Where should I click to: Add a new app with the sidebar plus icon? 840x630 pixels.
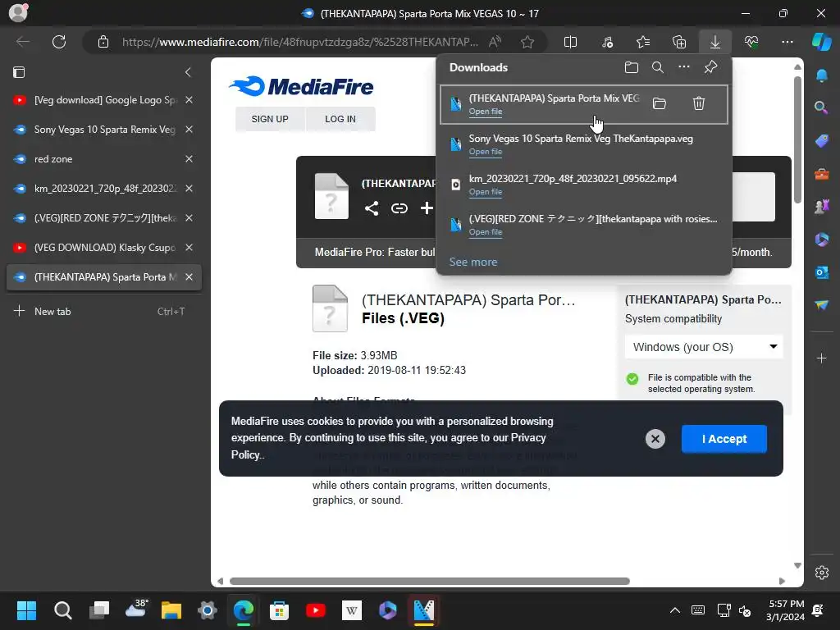click(822, 358)
